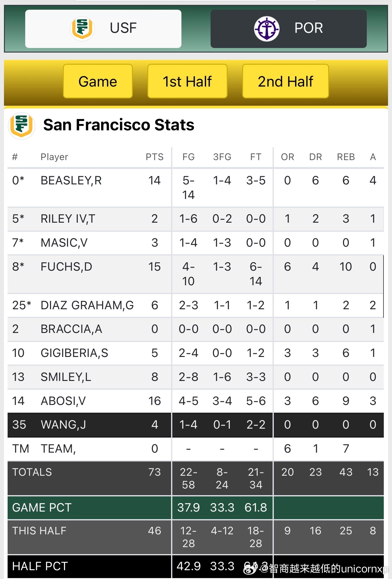This screenshot has width=392, height=579.
Task: Select player BEASLEY,R row name
Action: click(71, 181)
